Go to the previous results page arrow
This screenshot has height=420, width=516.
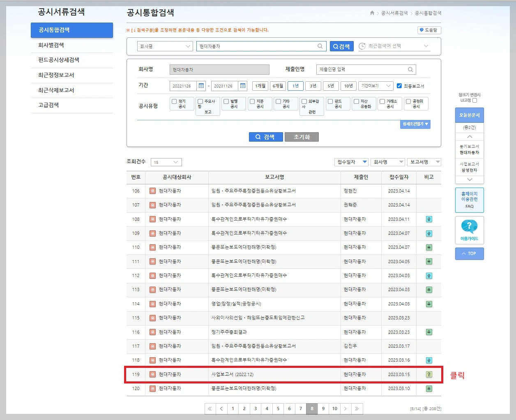pyautogui.click(x=221, y=409)
